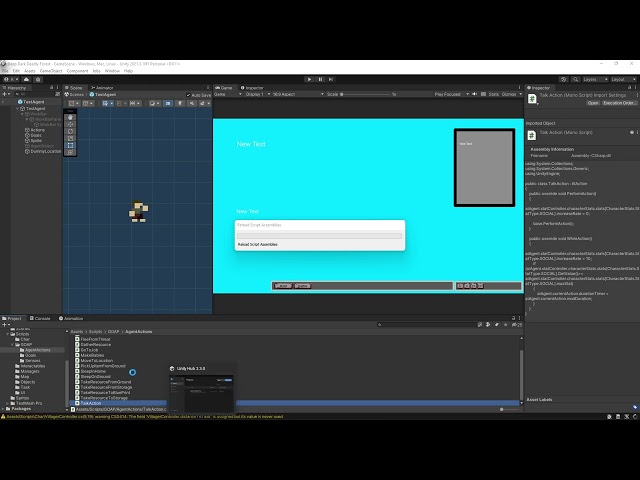The height and width of the screenshot is (480, 640).
Task: Select the Scene tab
Action: [74, 88]
